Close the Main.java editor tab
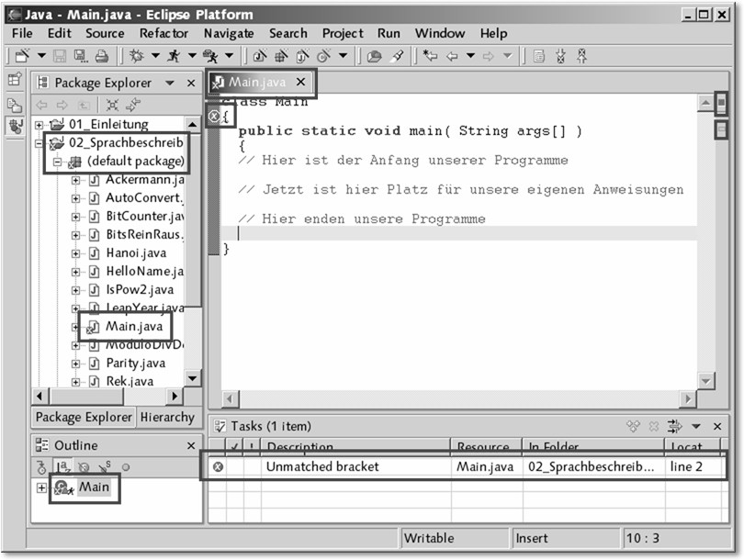The height and width of the screenshot is (560, 744). [300, 82]
